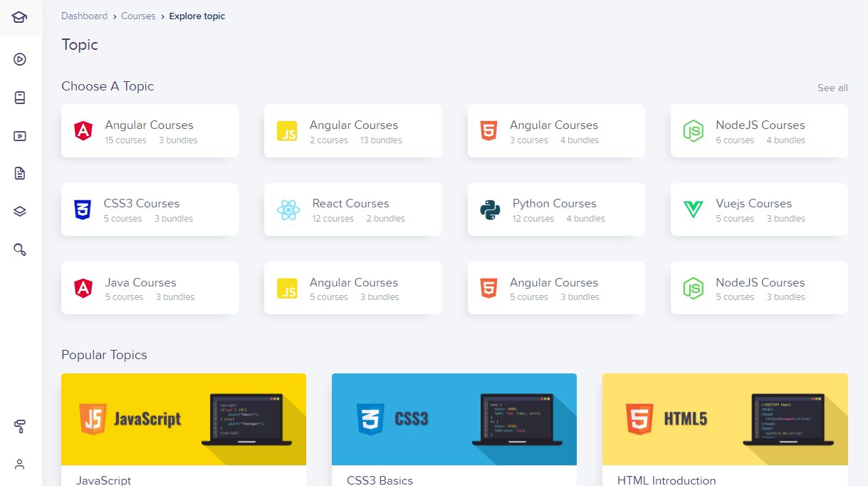
Task: Navigate to Courses in the breadcrumb
Action: pyautogui.click(x=138, y=16)
